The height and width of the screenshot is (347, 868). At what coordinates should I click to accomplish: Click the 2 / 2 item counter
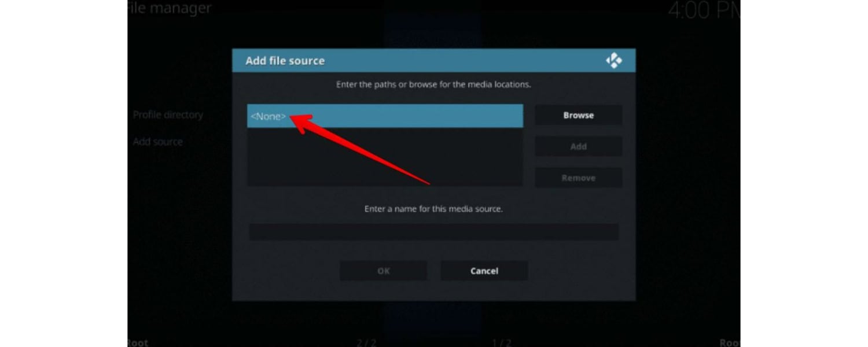point(366,342)
